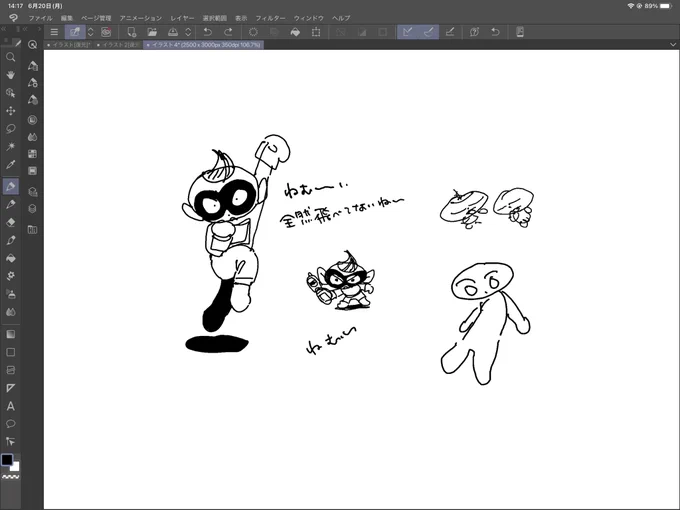Select the Eyedropper tool
Viewport: 680px width, 510px height.
(x=11, y=164)
